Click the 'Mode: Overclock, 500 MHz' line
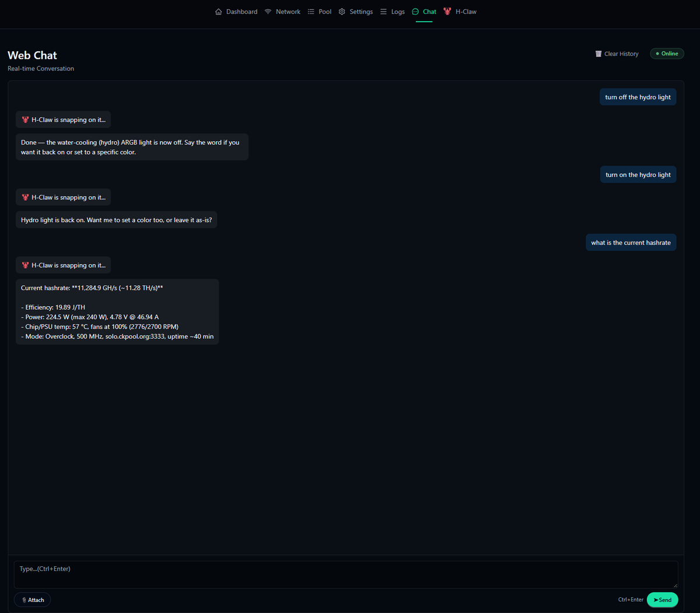Viewport: 700px width, 613px height. click(x=117, y=337)
